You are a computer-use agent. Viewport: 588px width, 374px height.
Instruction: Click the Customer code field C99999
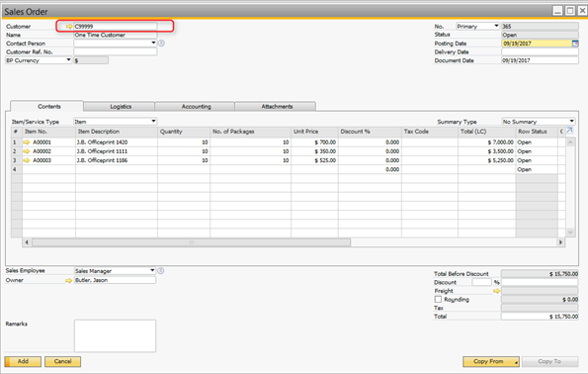point(115,27)
